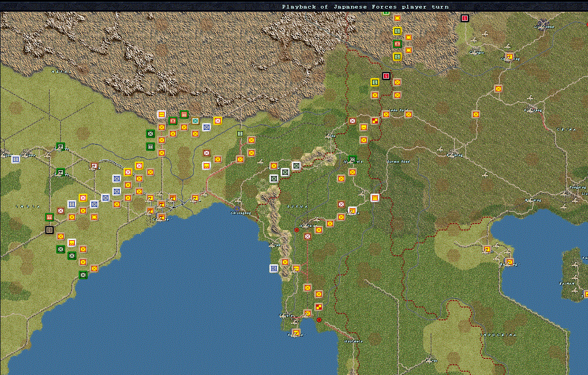Screen dimensions: 588x375
Task: Select the green-bordered unit at Mandalay
Action: [352, 159]
